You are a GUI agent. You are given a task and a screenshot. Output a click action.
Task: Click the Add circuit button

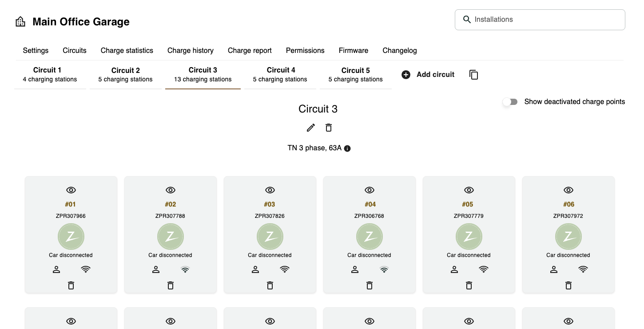pyautogui.click(x=428, y=75)
